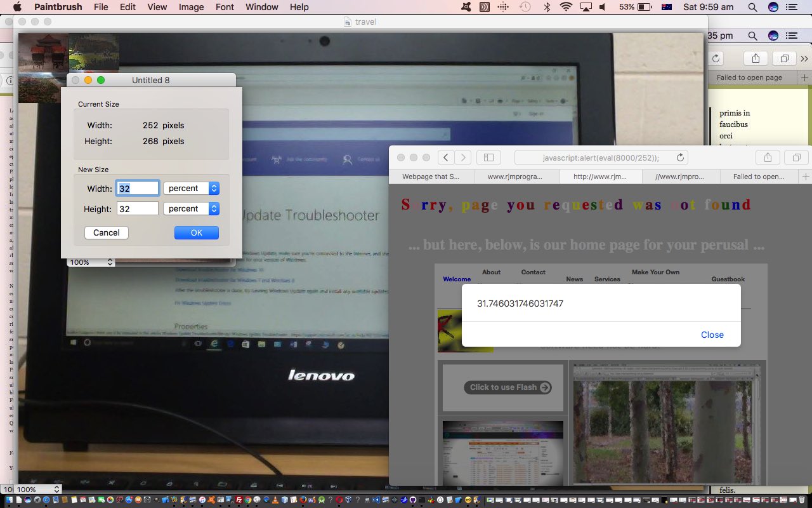812x508 pixels.
Task: Open Wi-Fi status menu
Action: click(566, 7)
